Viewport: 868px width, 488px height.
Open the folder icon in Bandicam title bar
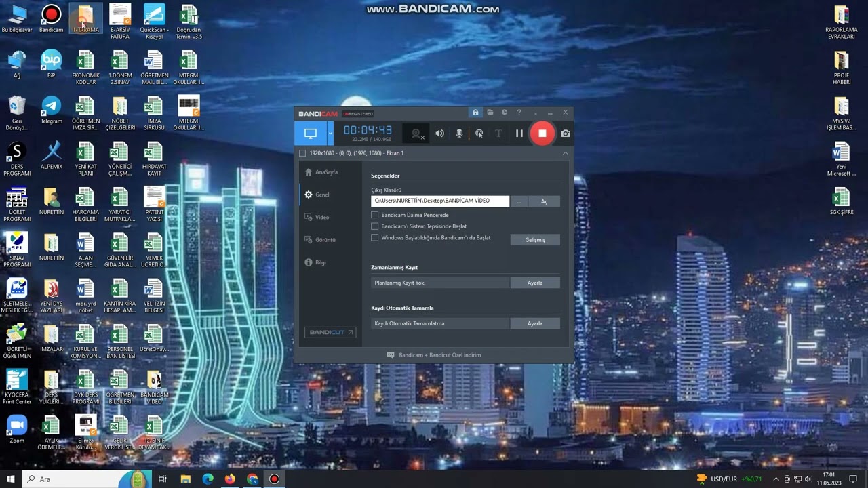click(x=490, y=113)
